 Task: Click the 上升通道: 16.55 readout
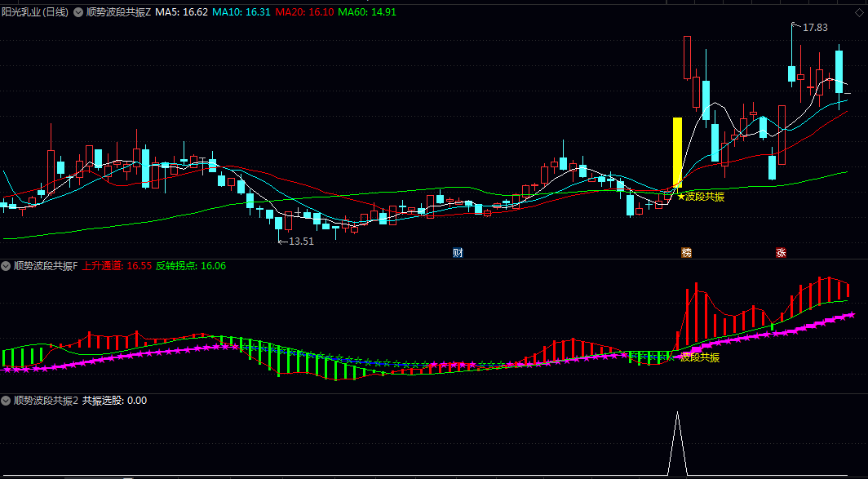pos(117,266)
